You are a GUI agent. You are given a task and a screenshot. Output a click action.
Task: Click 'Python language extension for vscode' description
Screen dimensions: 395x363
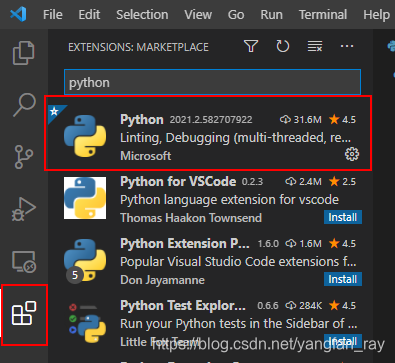[x=229, y=200]
